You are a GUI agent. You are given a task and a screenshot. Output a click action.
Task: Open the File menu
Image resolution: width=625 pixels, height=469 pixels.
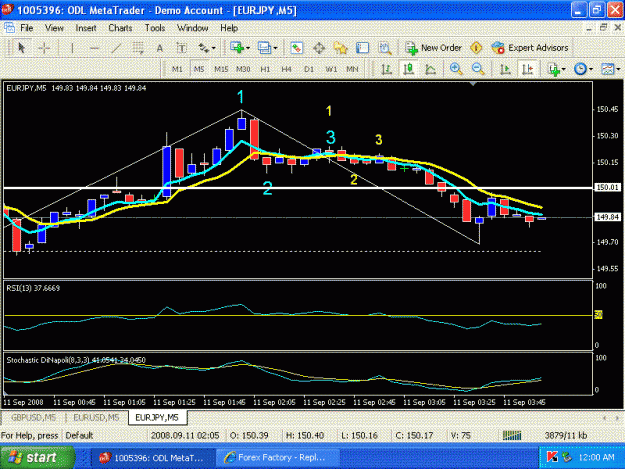tap(27, 28)
